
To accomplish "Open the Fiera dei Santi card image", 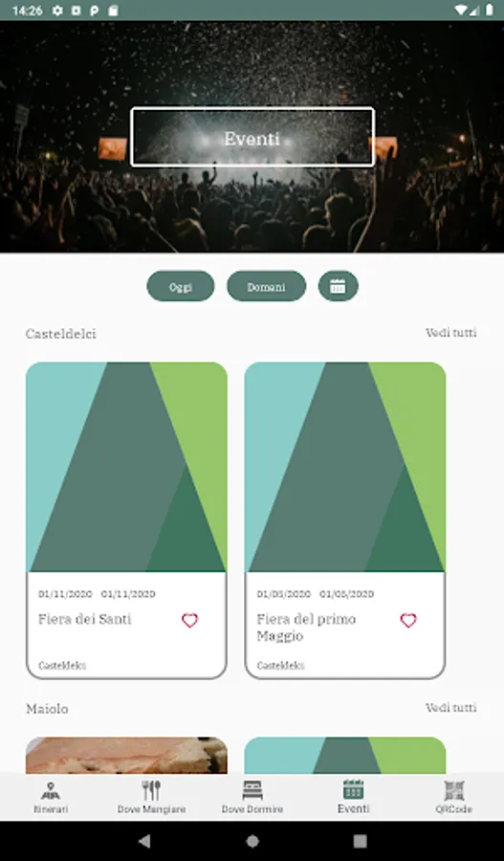I will point(126,467).
